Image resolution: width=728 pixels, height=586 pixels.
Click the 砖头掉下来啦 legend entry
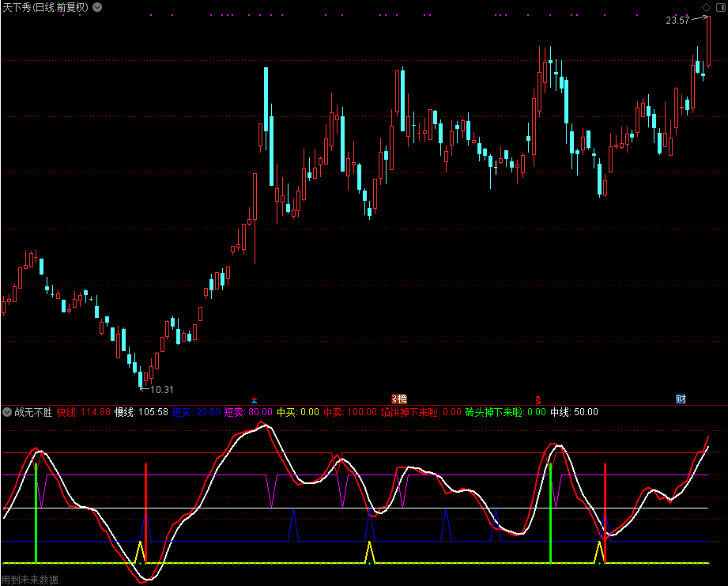pos(505,412)
